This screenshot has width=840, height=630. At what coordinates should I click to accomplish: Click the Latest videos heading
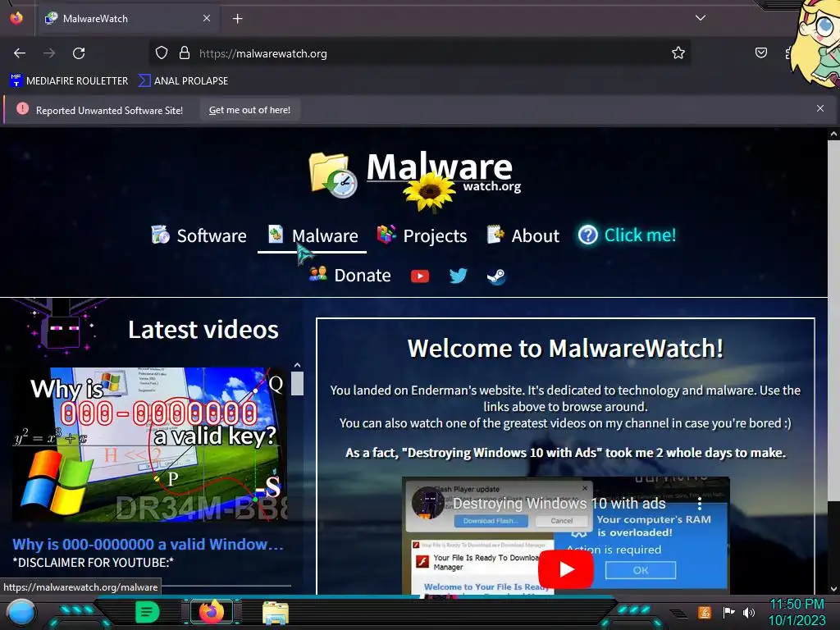(203, 330)
